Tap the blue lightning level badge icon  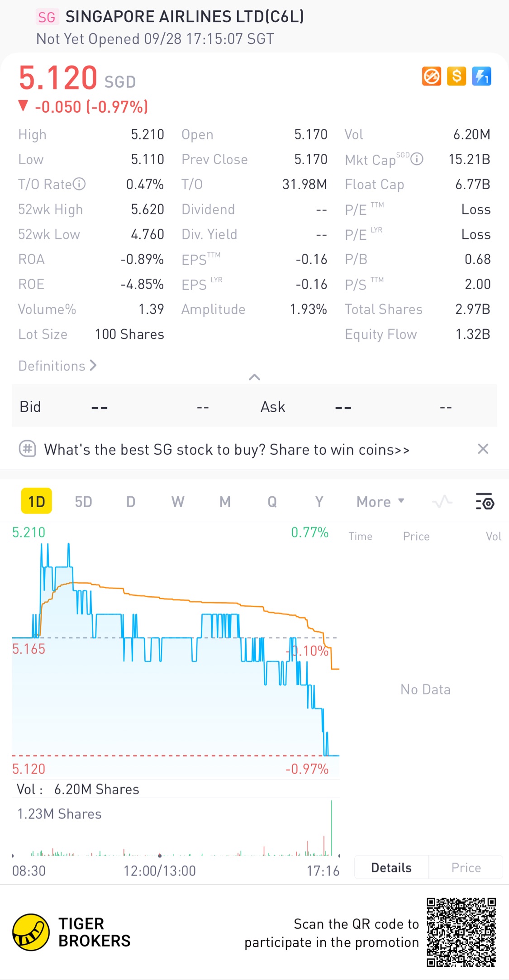[x=481, y=76]
